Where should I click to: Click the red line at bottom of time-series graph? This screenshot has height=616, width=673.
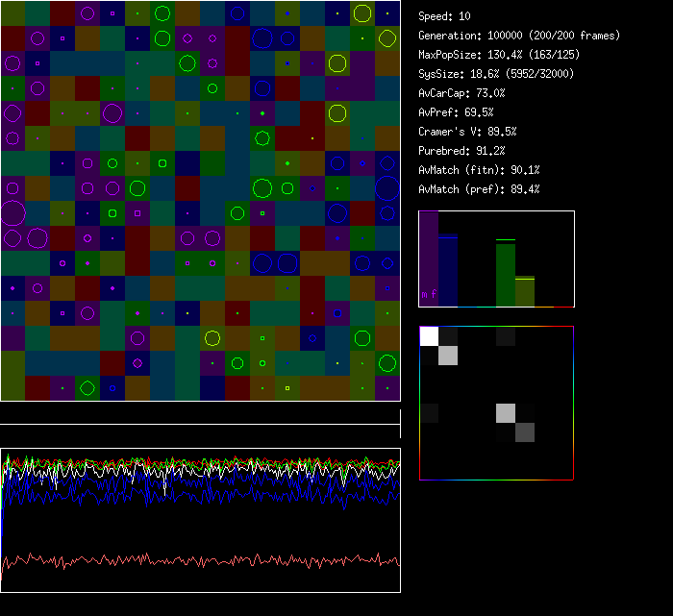pyautogui.click(x=200, y=559)
